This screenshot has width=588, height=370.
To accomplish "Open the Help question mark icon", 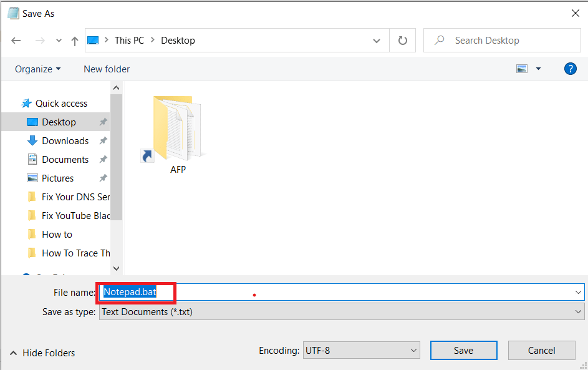I will [571, 69].
